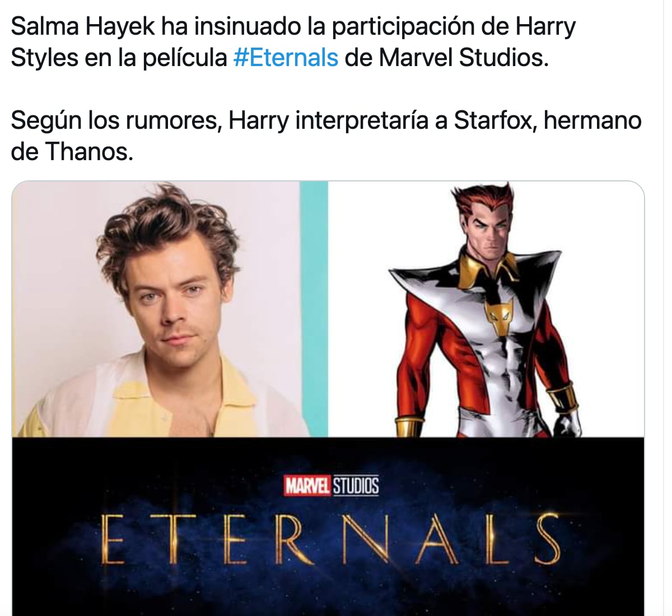
Task: Open the #Eternals hashtag link
Action: (x=286, y=58)
